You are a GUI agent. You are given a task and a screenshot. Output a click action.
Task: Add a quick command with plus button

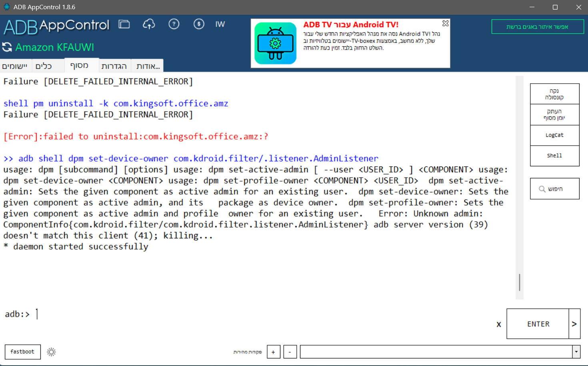coord(274,352)
